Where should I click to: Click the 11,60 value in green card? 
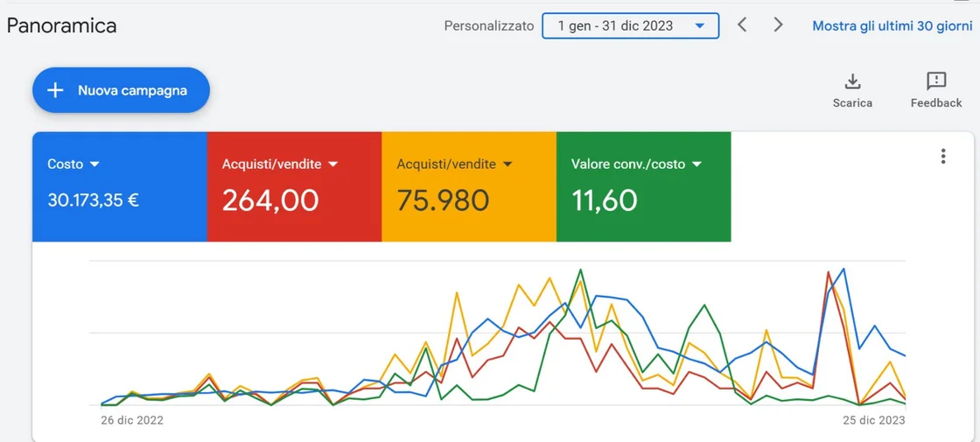[x=605, y=200]
